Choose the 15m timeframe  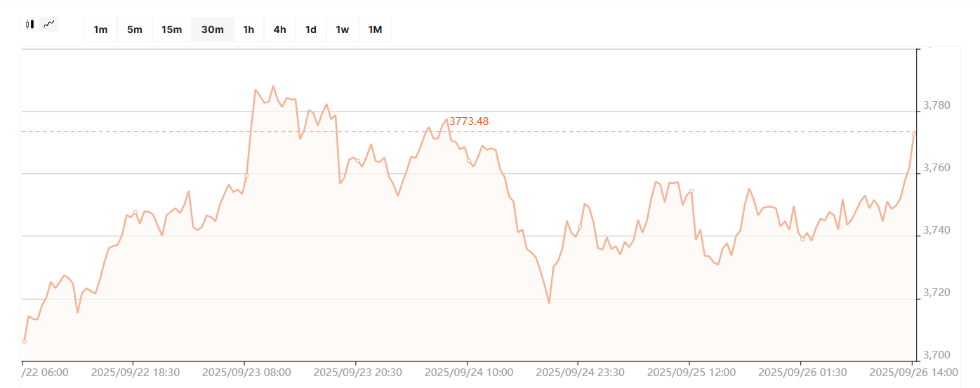[x=171, y=29]
